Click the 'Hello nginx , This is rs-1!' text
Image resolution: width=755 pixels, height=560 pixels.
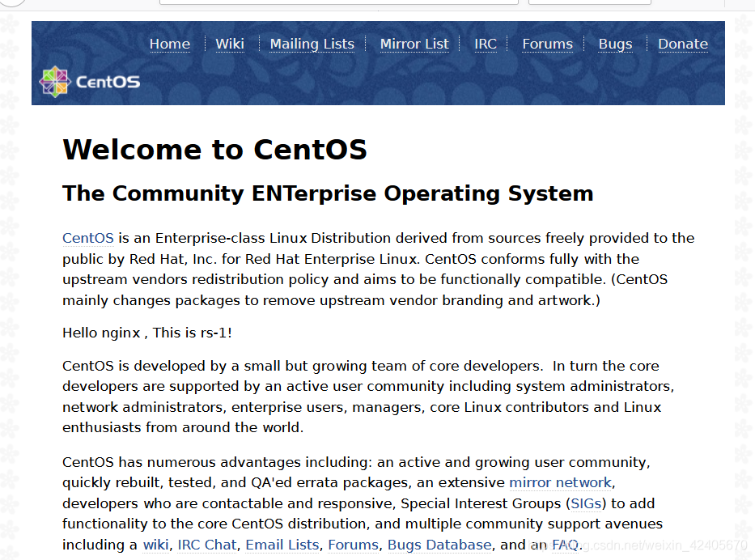pos(147,333)
